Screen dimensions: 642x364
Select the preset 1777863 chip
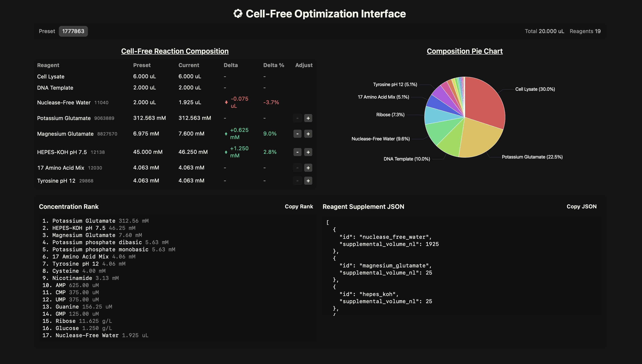click(73, 31)
